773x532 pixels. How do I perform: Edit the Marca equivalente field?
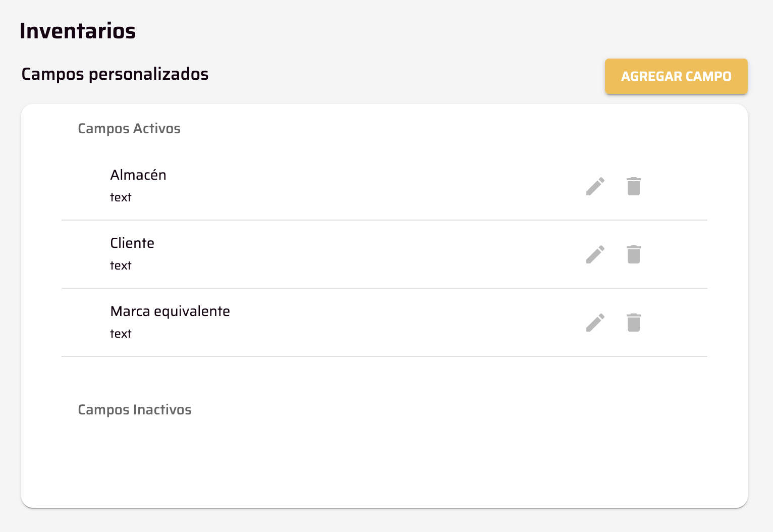tap(595, 323)
